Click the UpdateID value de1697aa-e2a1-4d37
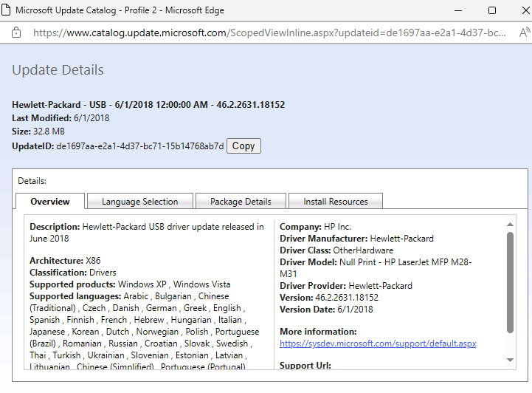Image resolution: width=532 pixels, height=393 pixels. pos(139,146)
